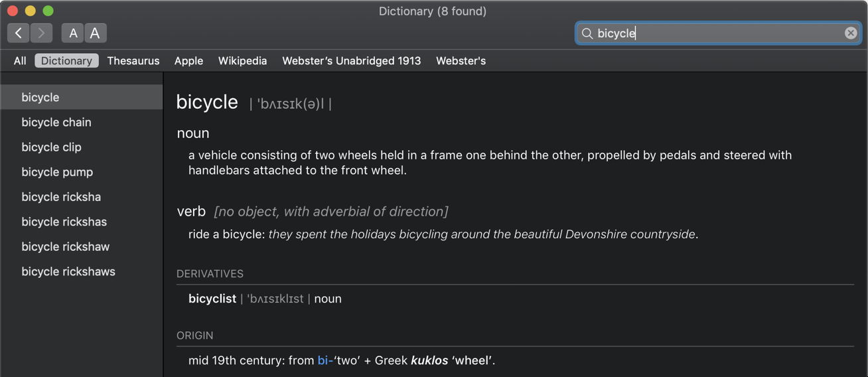Decrease text size with small A

point(73,33)
